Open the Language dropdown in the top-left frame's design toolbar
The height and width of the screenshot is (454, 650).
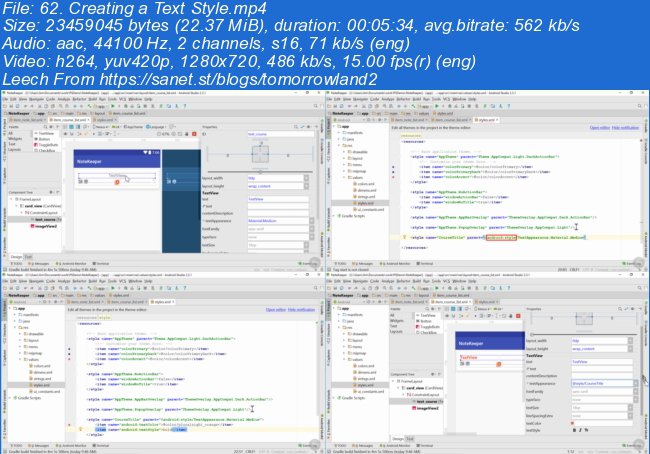pos(157,127)
